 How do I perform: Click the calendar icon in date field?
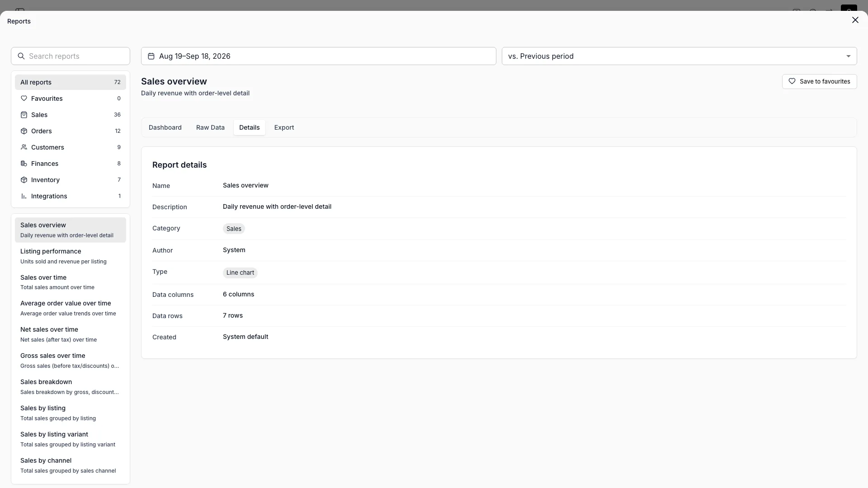point(151,56)
